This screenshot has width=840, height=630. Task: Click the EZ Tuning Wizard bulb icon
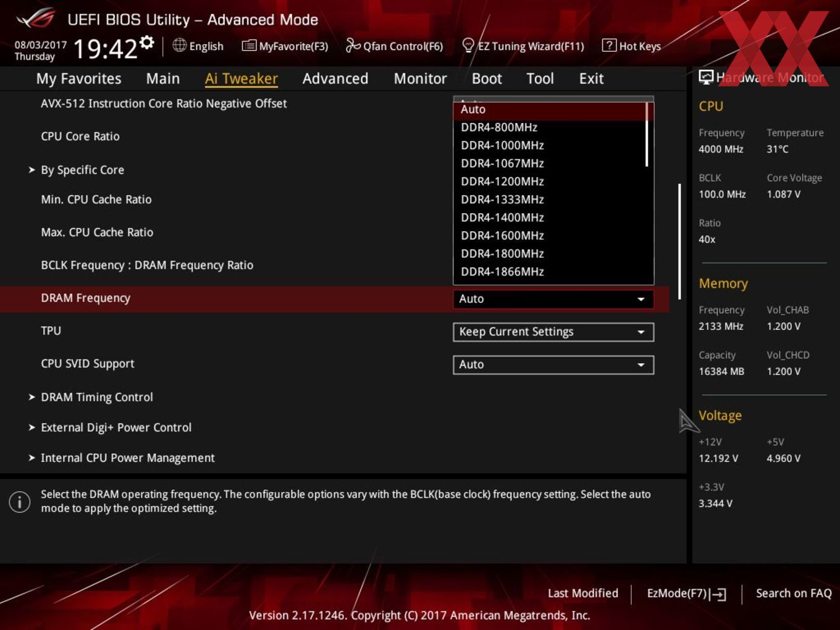point(468,45)
